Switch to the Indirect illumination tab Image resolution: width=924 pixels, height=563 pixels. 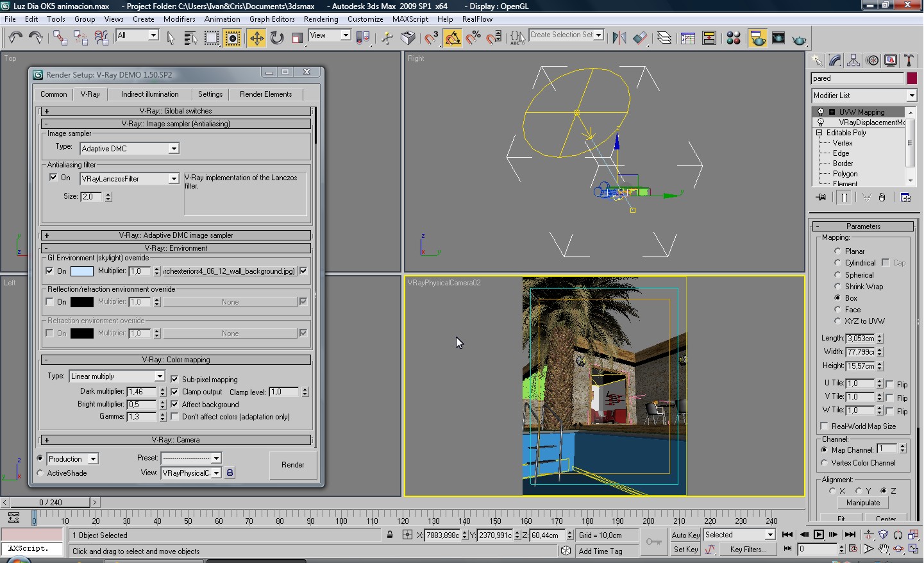coord(149,94)
